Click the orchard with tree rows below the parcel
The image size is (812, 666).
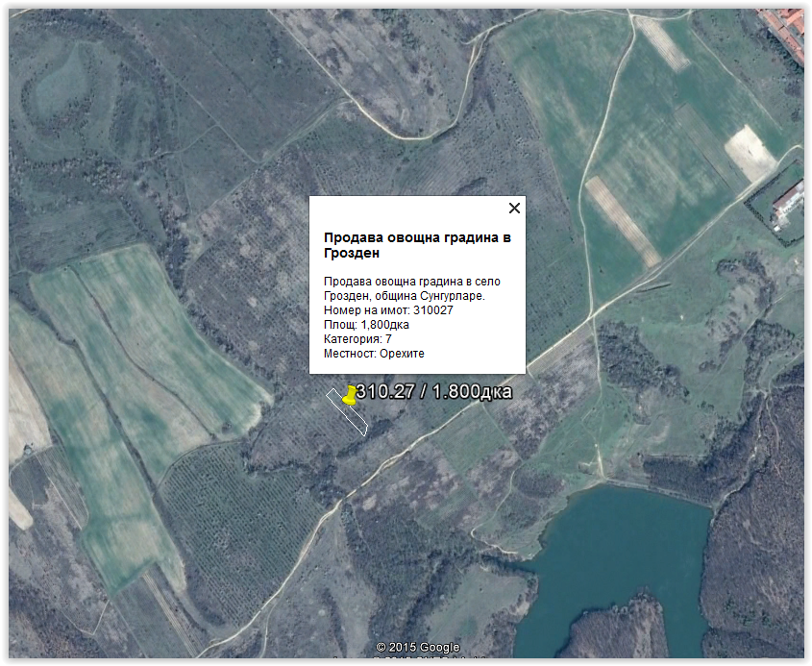[231, 519]
